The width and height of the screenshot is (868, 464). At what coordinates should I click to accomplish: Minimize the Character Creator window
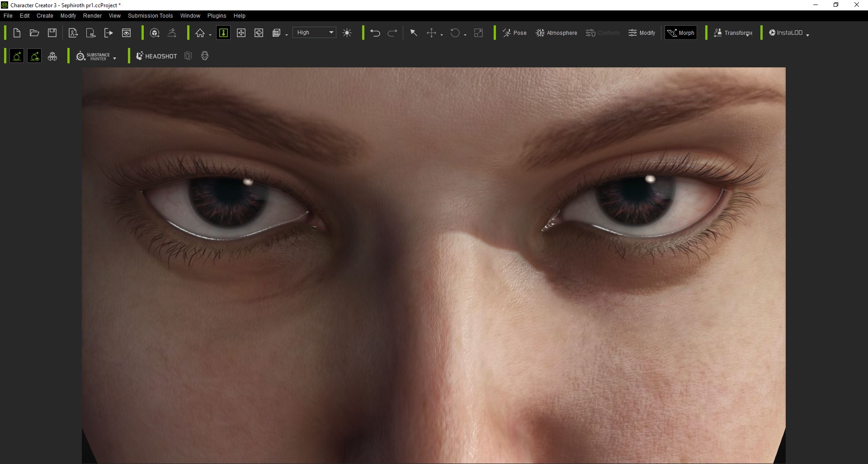[x=816, y=5]
